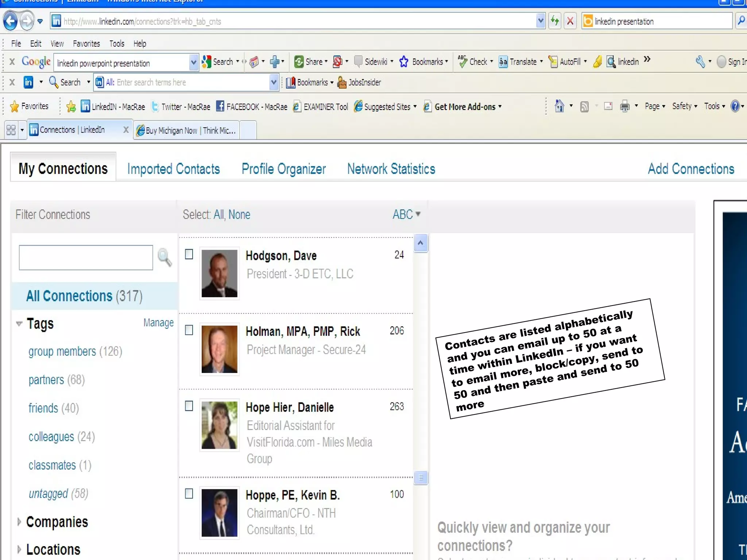747x560 pixels.
Task: Click the browser Back arrow button
Action: pyautogui.click(x=11, y=21)
